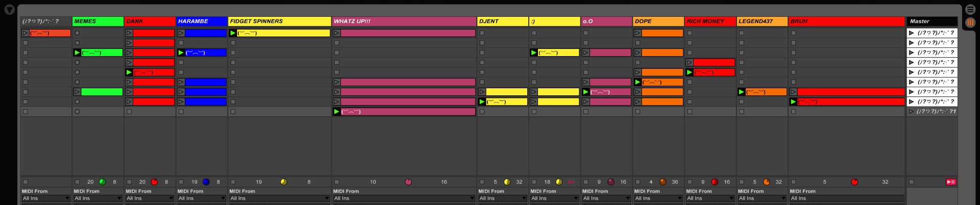Launch the playing clip in FIDGET SPINNERS track
The height and width of the screenshot is (205, 980).
[x=233, y=33]
